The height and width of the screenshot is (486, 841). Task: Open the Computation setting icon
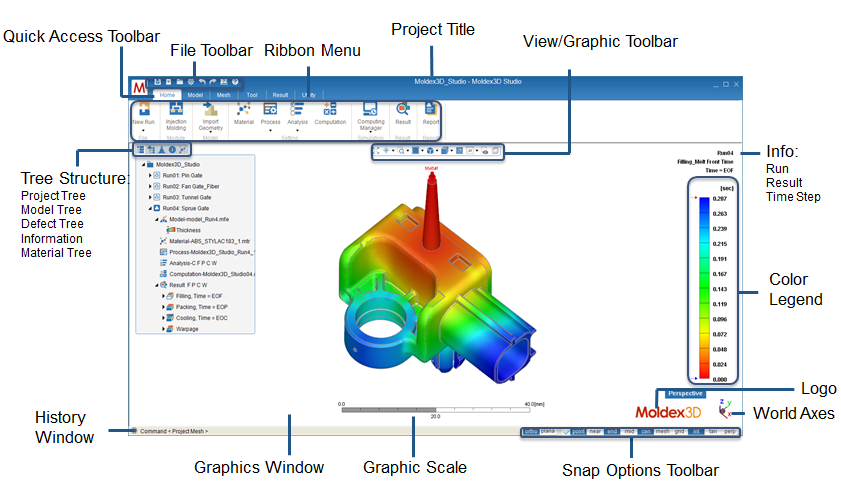coord(330,109)
